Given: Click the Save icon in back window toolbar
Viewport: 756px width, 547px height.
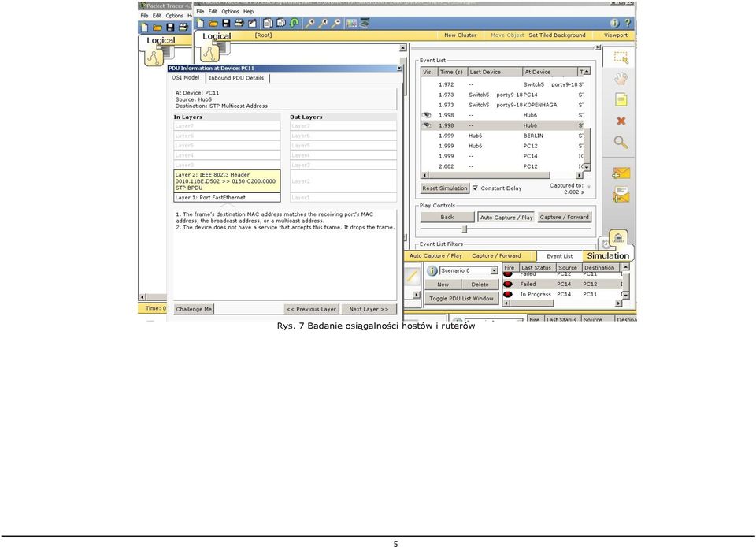Looking at the screenshot, I should tap(170, 27).
